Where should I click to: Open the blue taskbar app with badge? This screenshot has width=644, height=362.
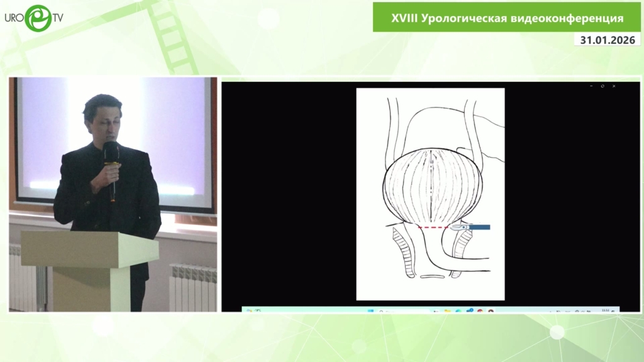(469, 310)
